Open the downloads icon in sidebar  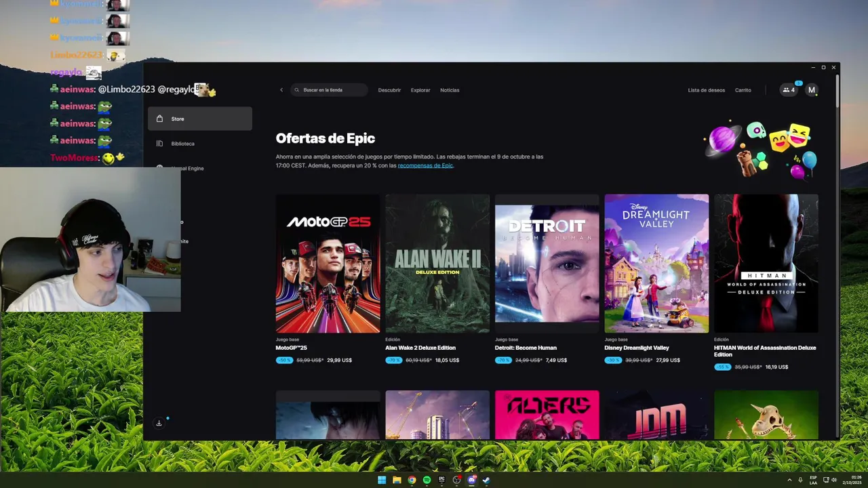pyautogui.click(x=159, y=423)
